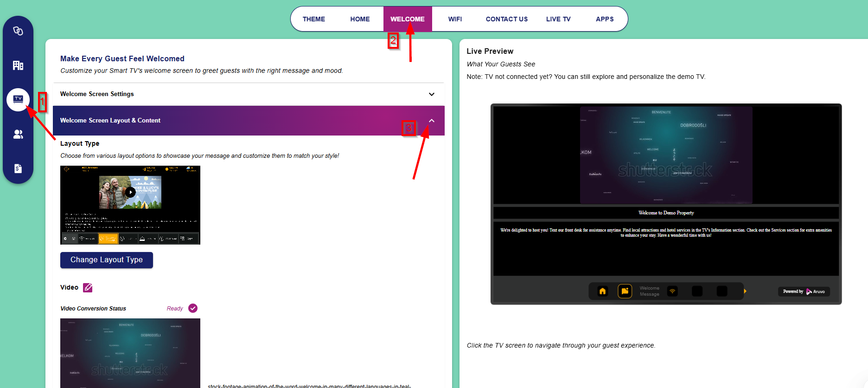
Task: Open the linked rings icon in sidebar
Action: [18, 31]
